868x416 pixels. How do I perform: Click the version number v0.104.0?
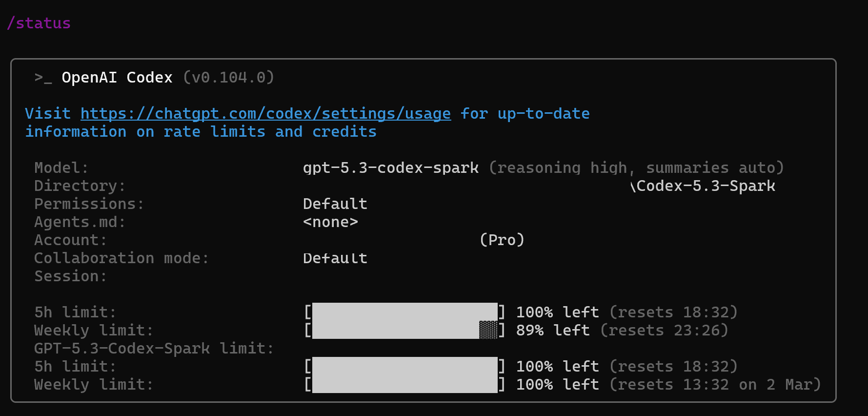228,78
